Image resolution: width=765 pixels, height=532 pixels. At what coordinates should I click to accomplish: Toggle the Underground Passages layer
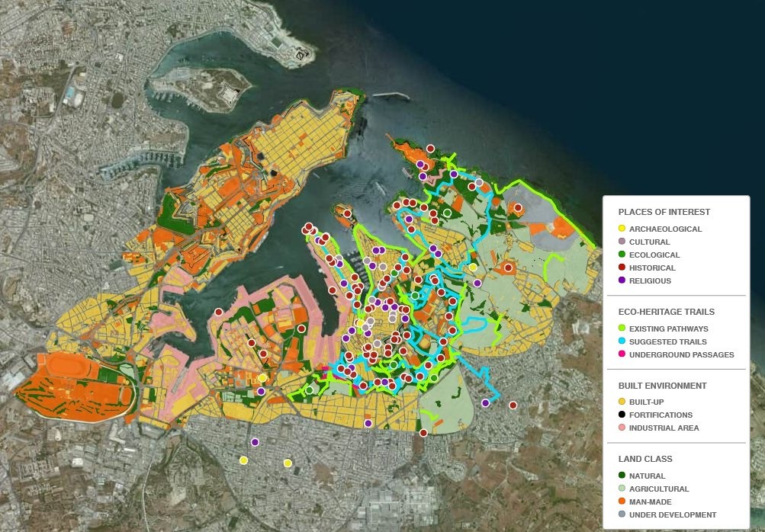(x=681, y=354)
